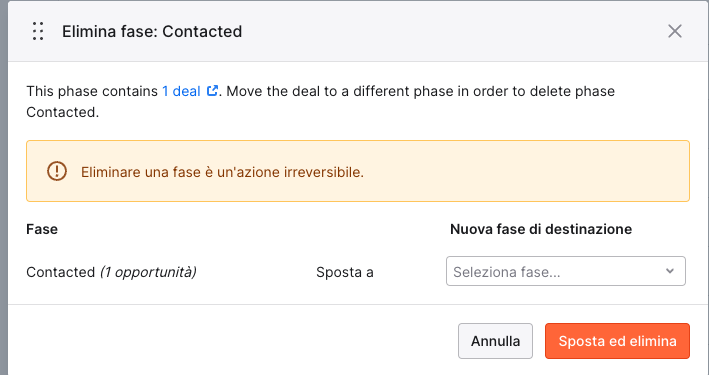Click the italic 1 opportunità count
This screenshot has height=375, width=709.
pyautogui.click(x=148, y=272)
